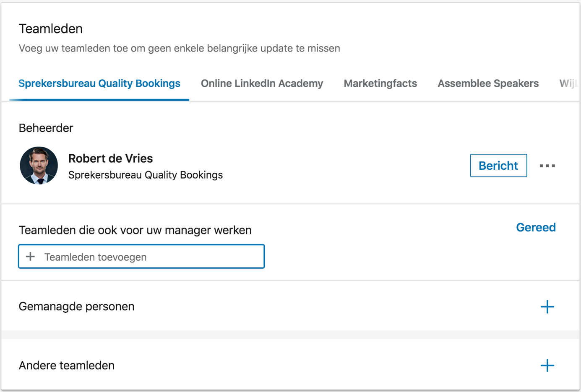
Task: Click the heading Teamleden die ook voor uw manager werken
Action: tap(135, 230)
